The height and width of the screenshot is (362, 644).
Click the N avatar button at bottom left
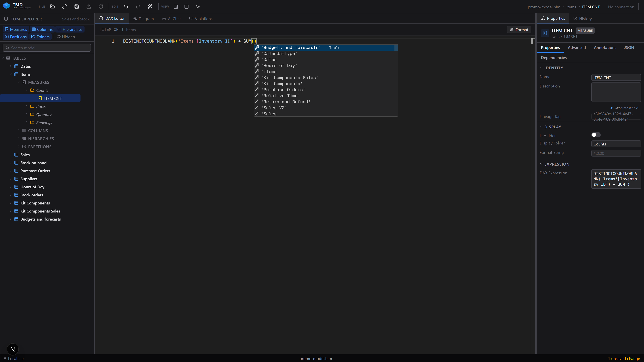[x=13, y=349]
